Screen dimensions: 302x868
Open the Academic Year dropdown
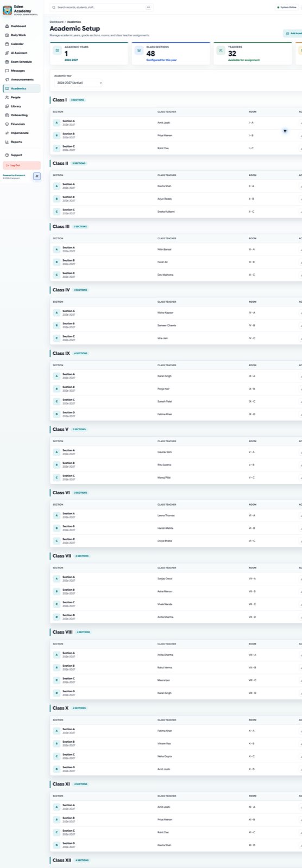[x=78, y=83]
